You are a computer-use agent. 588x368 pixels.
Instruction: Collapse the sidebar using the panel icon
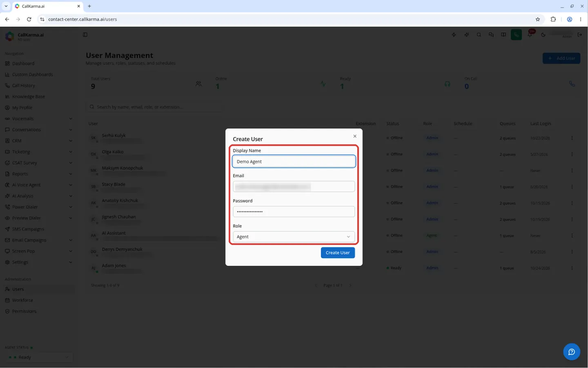(85, 35)
